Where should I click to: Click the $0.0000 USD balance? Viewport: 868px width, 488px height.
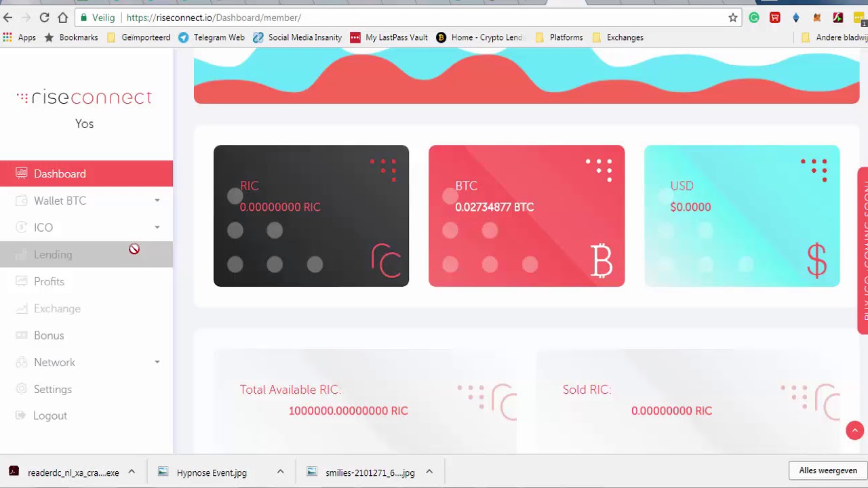pyautogui.click(x=690, y=207)
